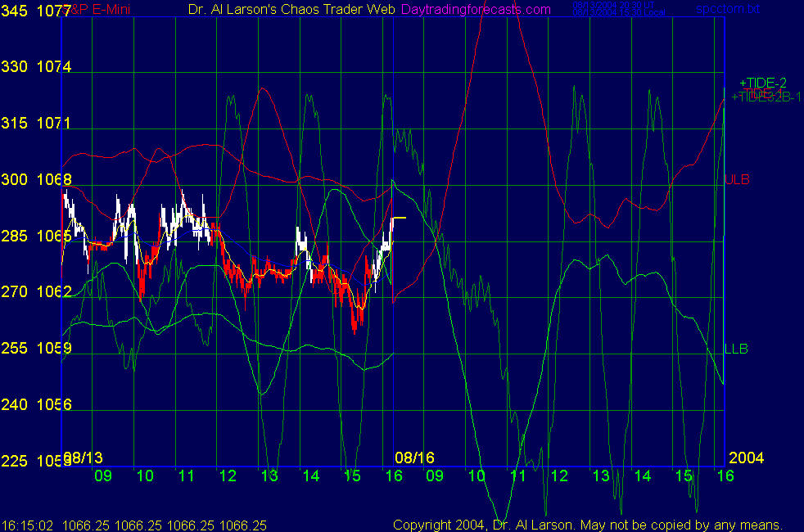
Task: Click the Copyright 2004 Dr. Al Larson notice
Action: 588,525
